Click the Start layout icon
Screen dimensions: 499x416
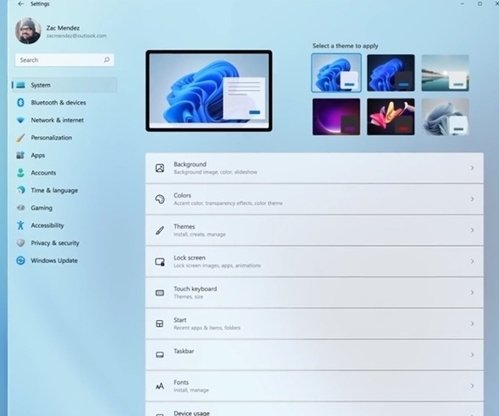pos(160,324)
